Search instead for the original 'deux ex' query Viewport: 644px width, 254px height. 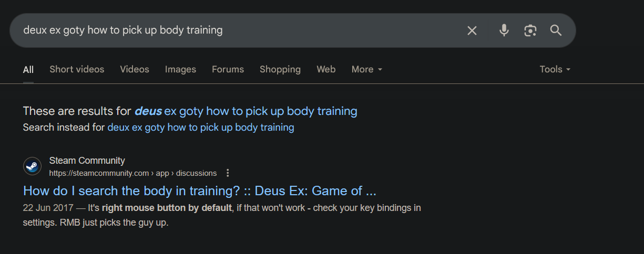pos(201,128)
